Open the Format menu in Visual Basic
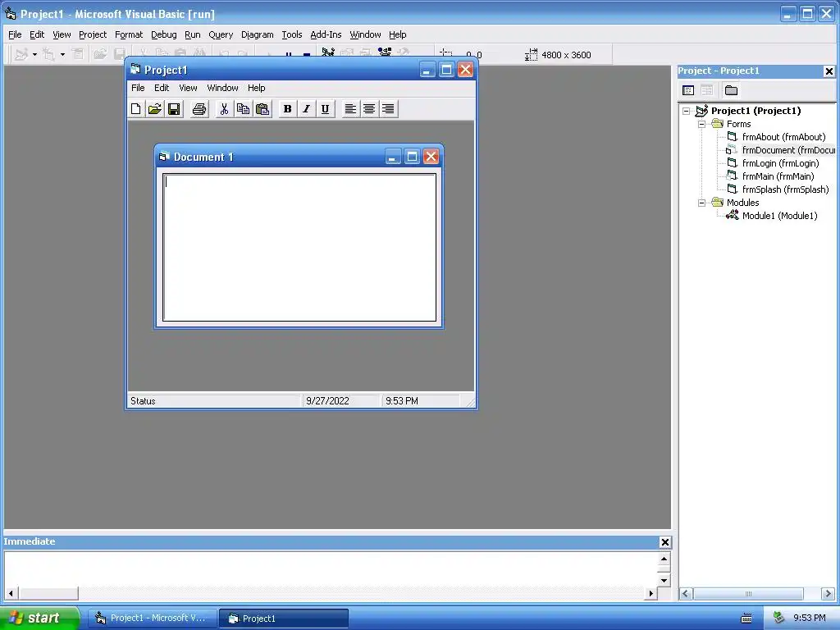Image resolution: width=840 pixels, height=630 pixels. click(129, 34)
